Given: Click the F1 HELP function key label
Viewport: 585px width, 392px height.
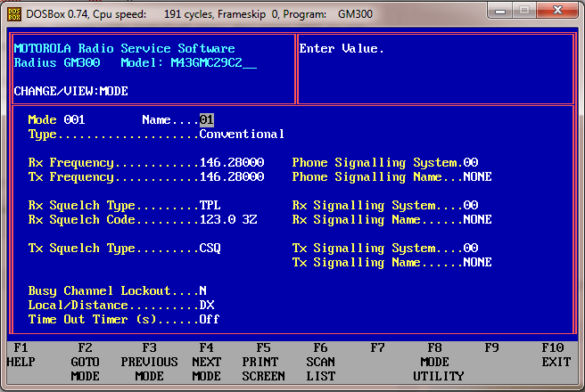Looking at the screenshot, I should (21, 355).
